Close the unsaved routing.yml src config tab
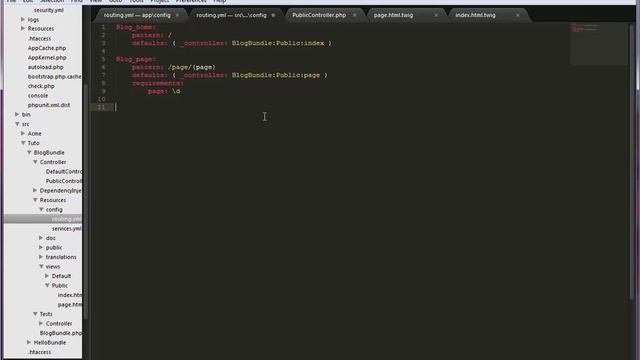640x360 pixels. coord(273,15)
